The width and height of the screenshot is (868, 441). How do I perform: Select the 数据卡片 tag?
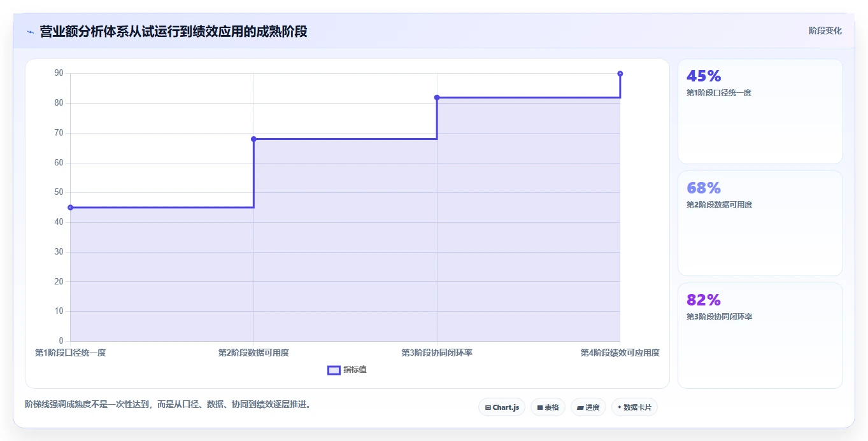click(634, 407)
